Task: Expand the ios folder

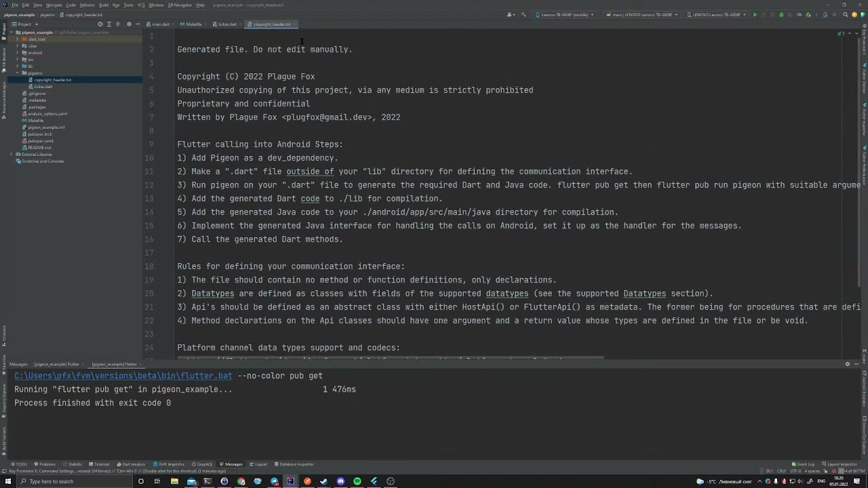Action: coord(18,60)
